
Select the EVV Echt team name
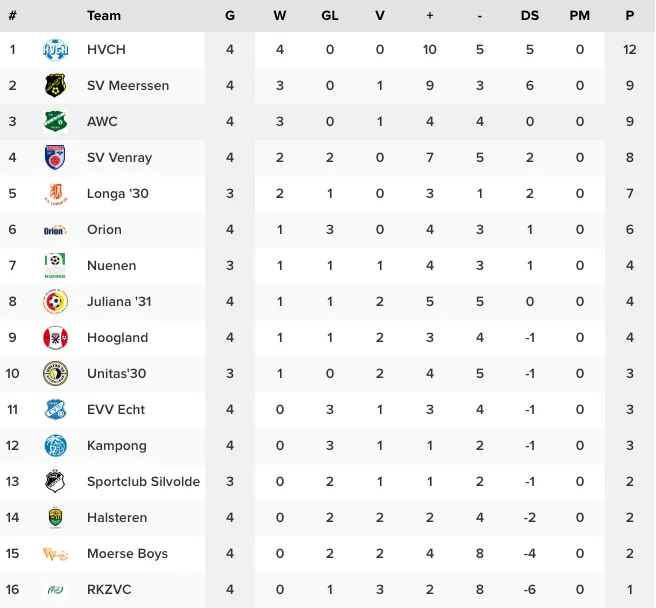pos(116,410)
